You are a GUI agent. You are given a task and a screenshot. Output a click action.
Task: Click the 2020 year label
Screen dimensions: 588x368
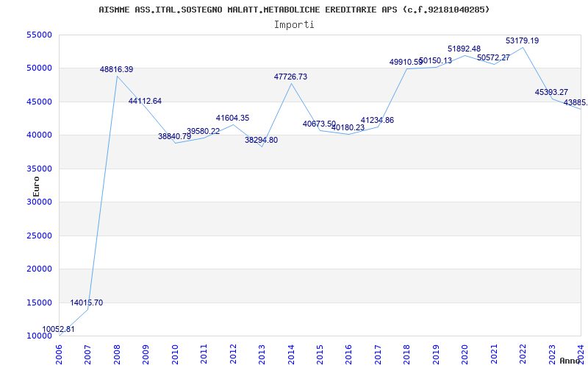465,355
